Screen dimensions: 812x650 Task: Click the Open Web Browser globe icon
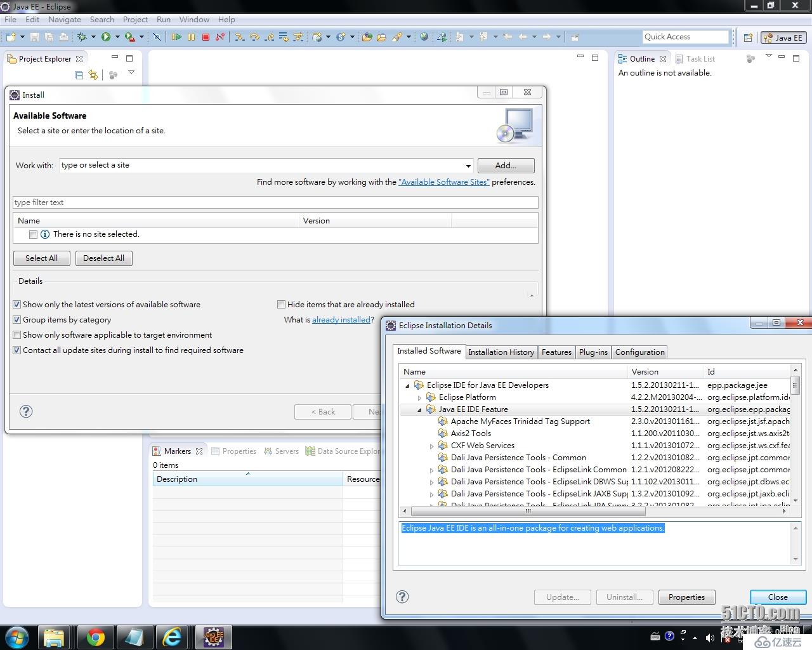coord(424,37)
